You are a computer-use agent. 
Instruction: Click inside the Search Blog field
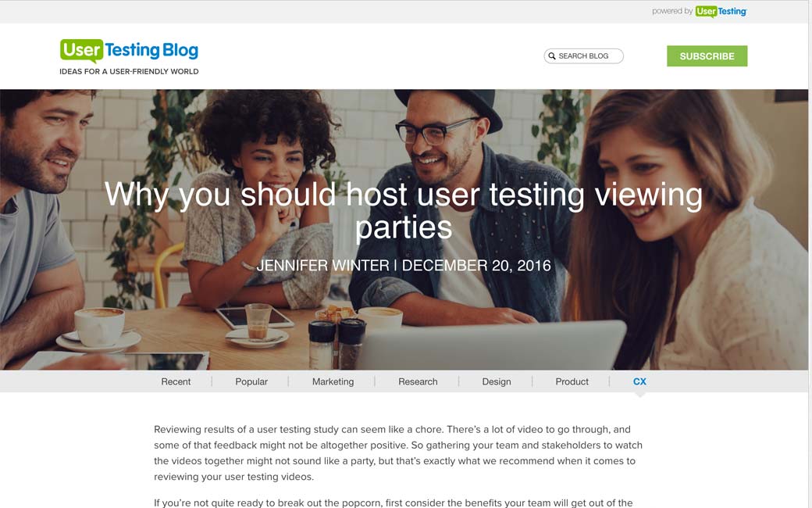[584, 56]
